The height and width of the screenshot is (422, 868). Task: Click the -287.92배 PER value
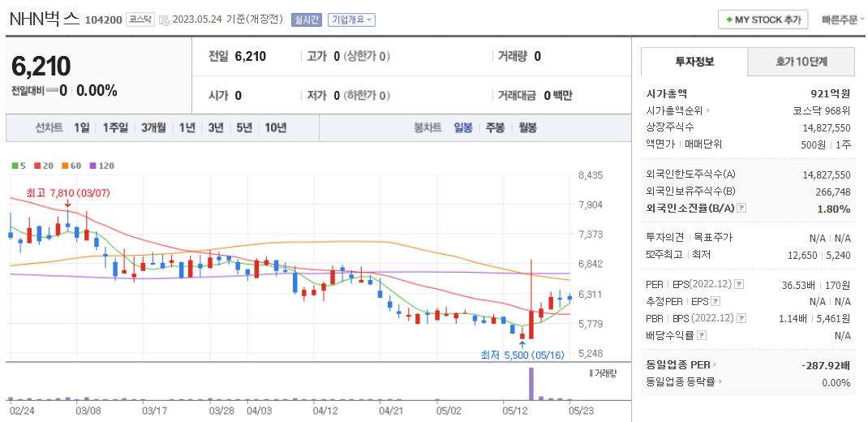[x=825, y=365]
